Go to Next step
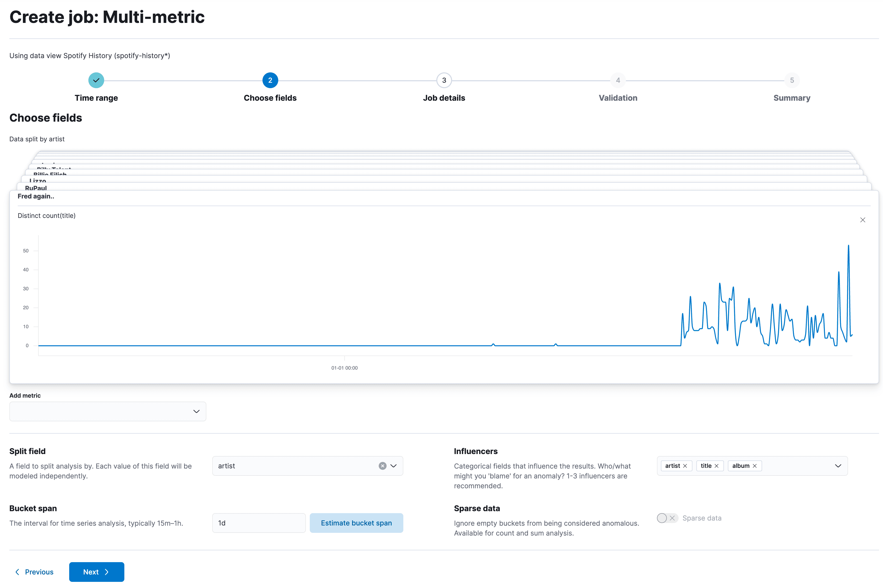 pos(96,572)
